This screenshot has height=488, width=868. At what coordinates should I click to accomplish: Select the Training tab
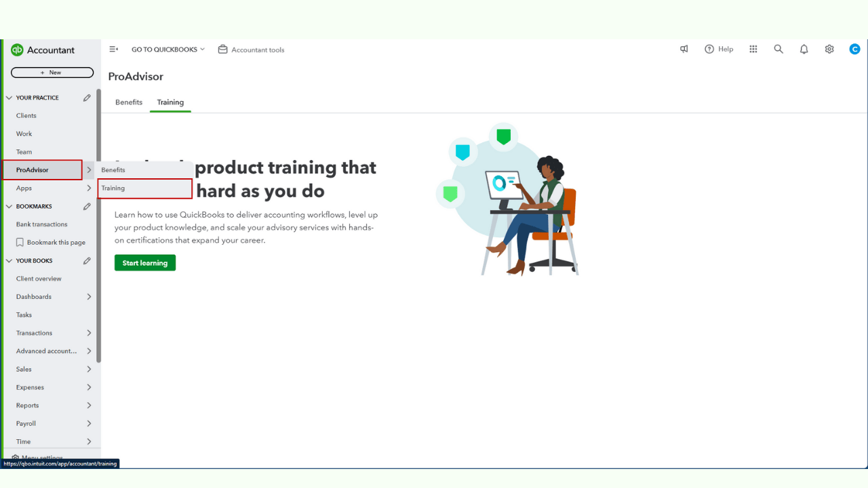tap(170, 102)
